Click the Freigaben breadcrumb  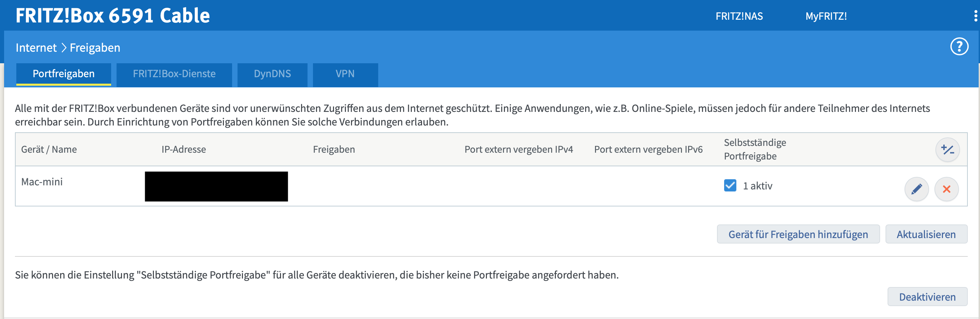click(x=95, y=48)
